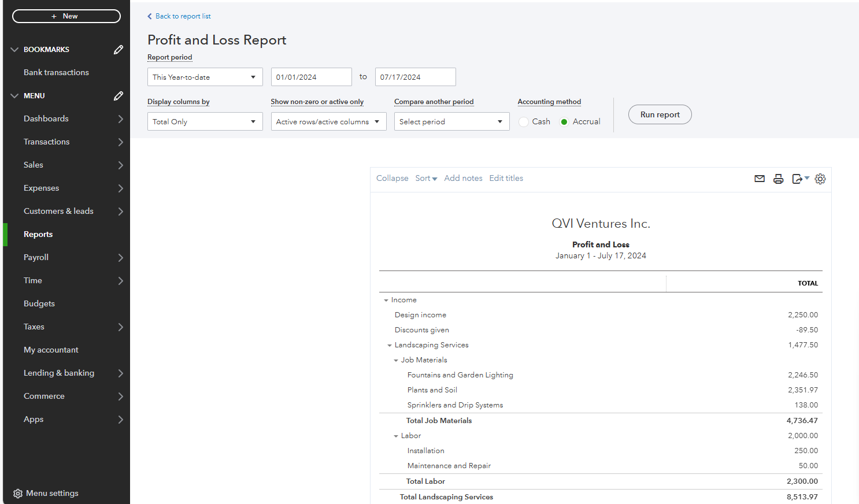Expand Dashboards submenu arrow

click(120, 119)
